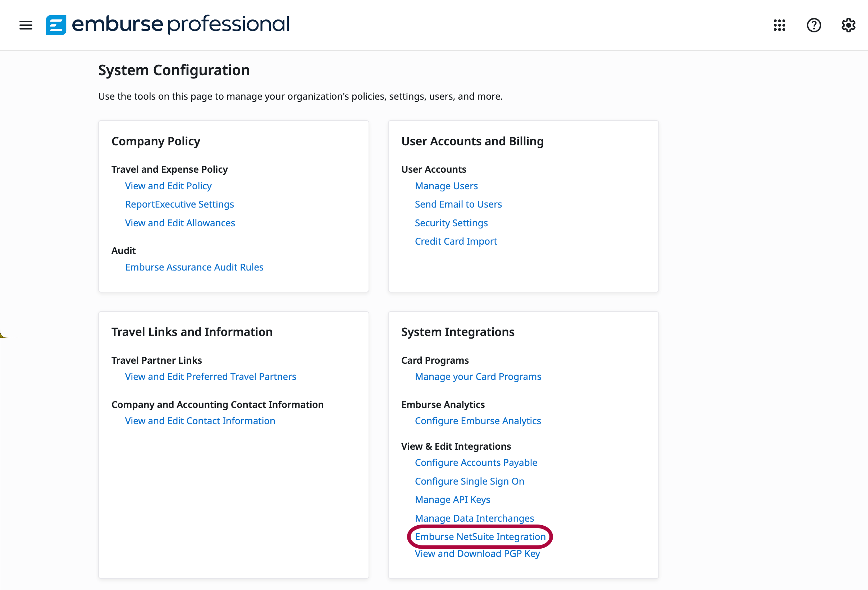The height and width of the screenshot is (590, 868).
Task: Open the settings gear icon
Action: [x=848, y=25]
